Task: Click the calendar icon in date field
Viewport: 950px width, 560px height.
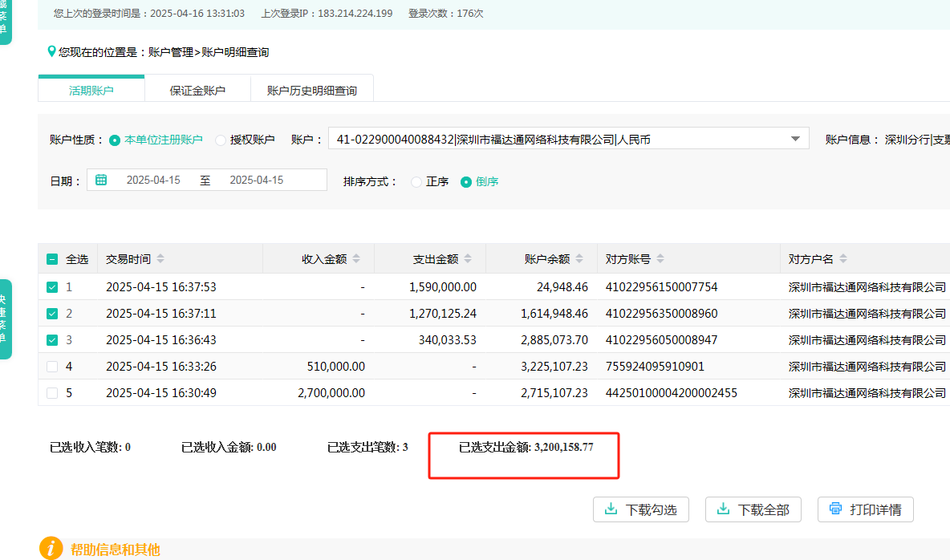Action: point(101,181)
